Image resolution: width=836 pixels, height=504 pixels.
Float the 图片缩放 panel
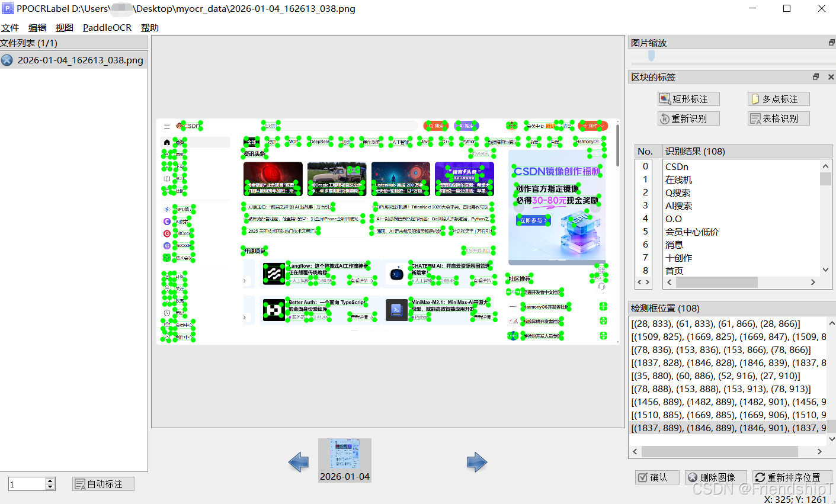point(831,43)
